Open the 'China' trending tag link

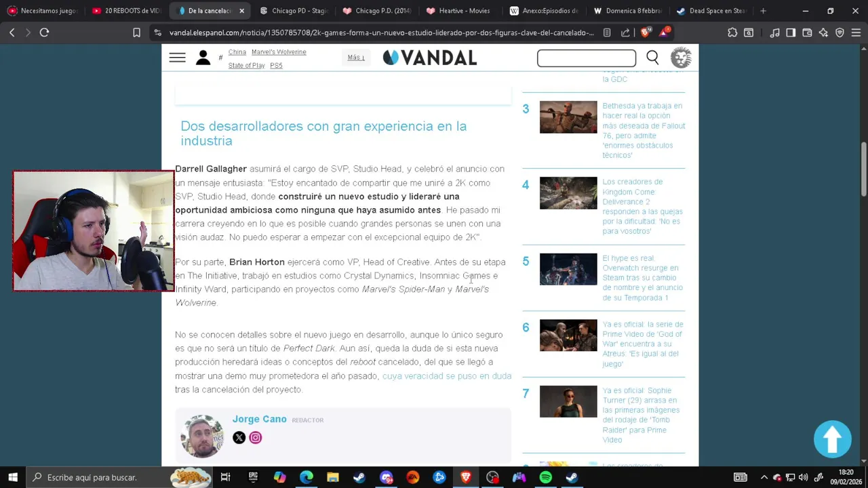click(x=237, y=52)
